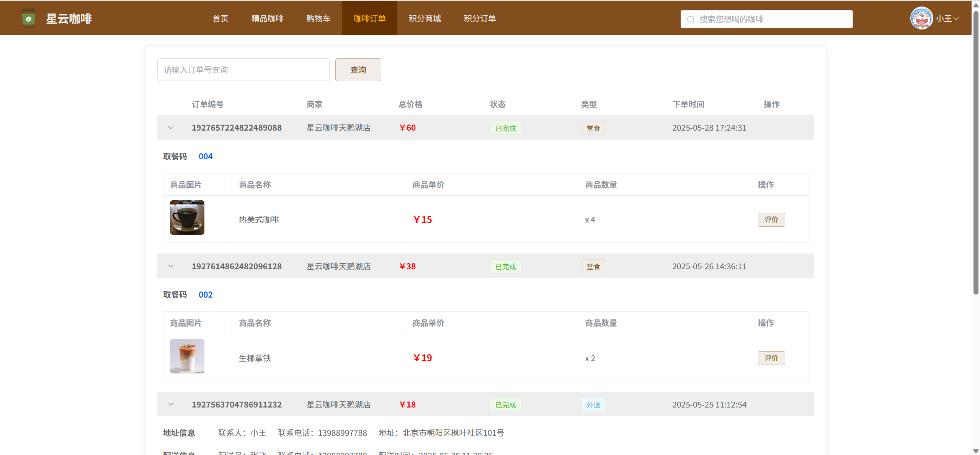Click the 生椰拿铁 product thumbnail
The image size is (980, 455).
click(x=187, y=356)
